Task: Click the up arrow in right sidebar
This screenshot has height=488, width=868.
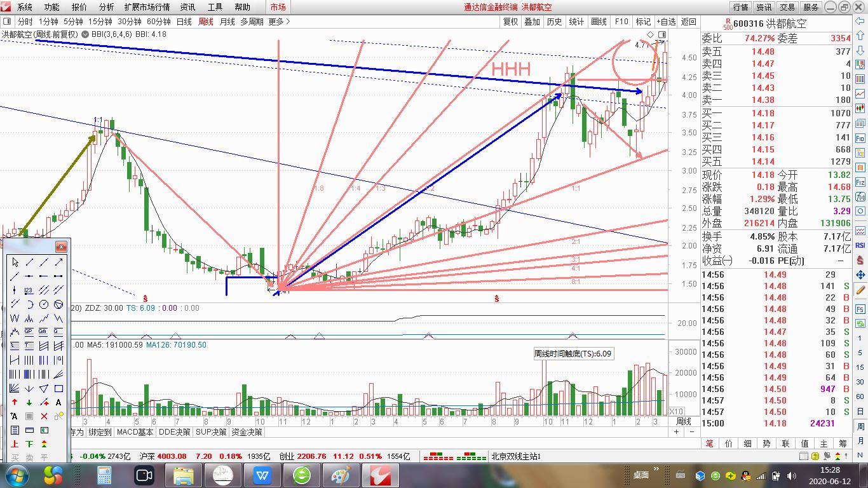Action: tap(860, 36)
